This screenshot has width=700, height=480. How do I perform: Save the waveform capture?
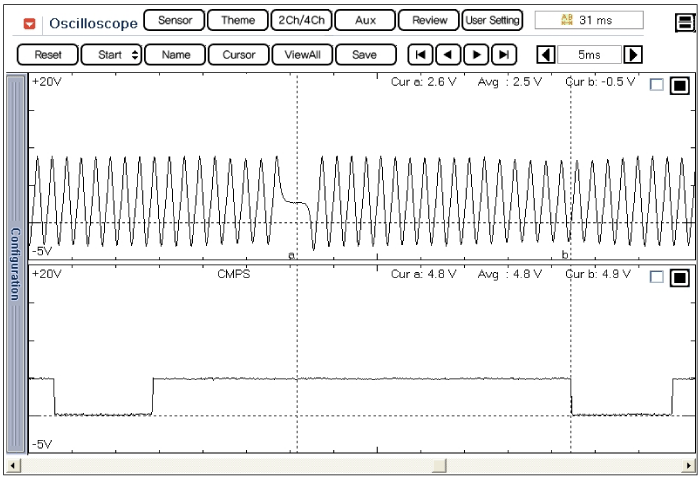click(366, 55)
